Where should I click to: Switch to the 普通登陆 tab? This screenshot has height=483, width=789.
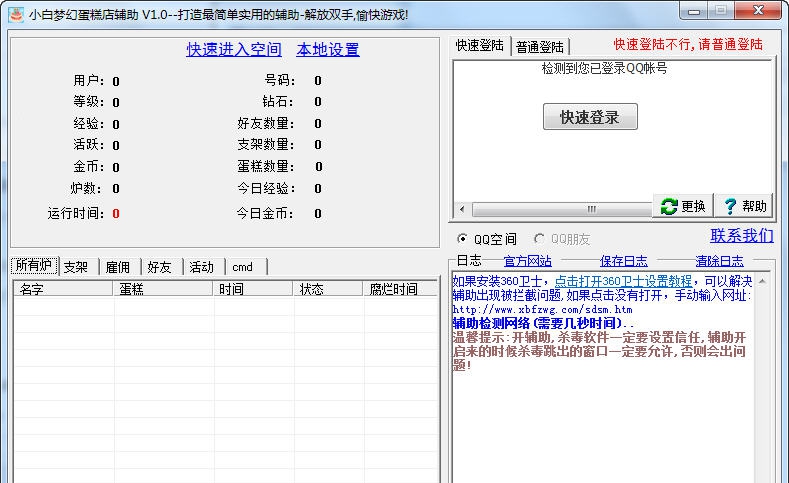540,47
